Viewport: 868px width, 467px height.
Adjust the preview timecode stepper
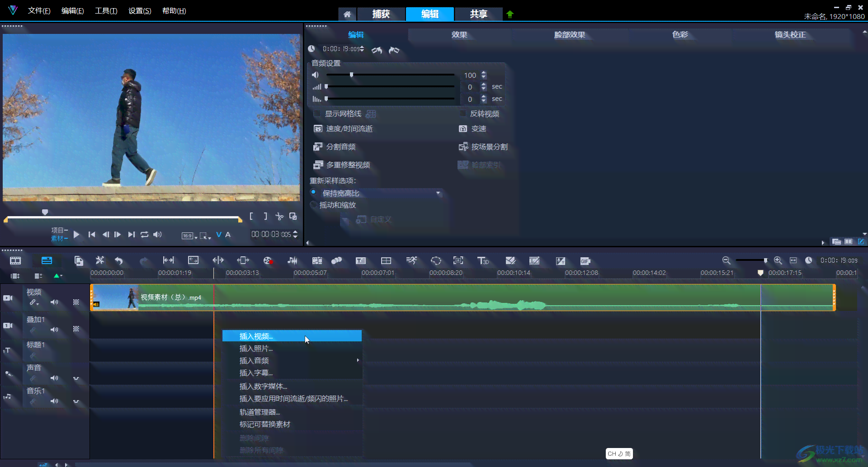(x=295, y=234)
